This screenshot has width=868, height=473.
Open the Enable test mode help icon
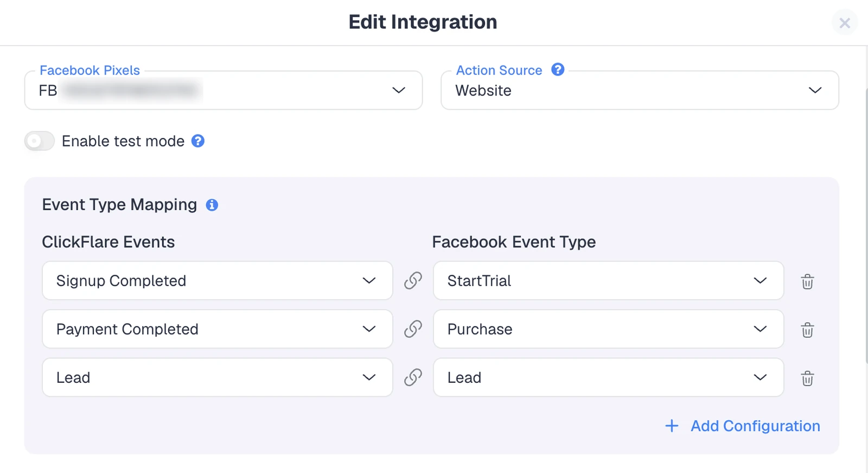coord(198,141)
